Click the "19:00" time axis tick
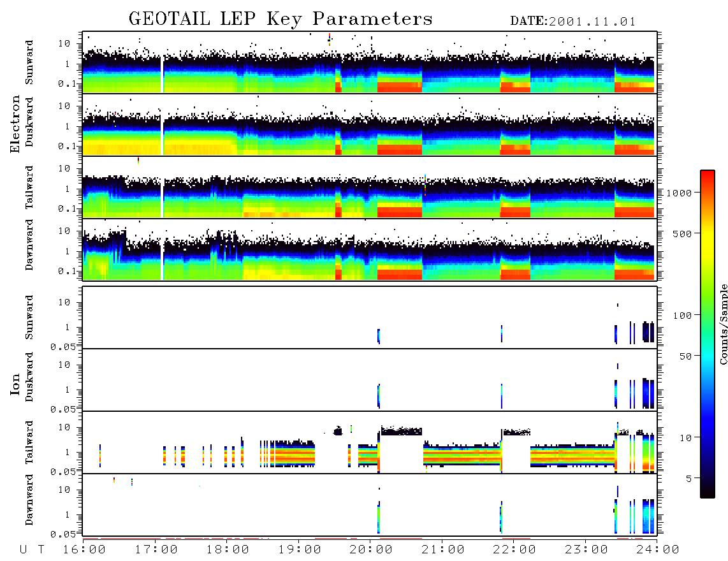The image size is (728, 561). pyautogui.click(x=300, y=550)
